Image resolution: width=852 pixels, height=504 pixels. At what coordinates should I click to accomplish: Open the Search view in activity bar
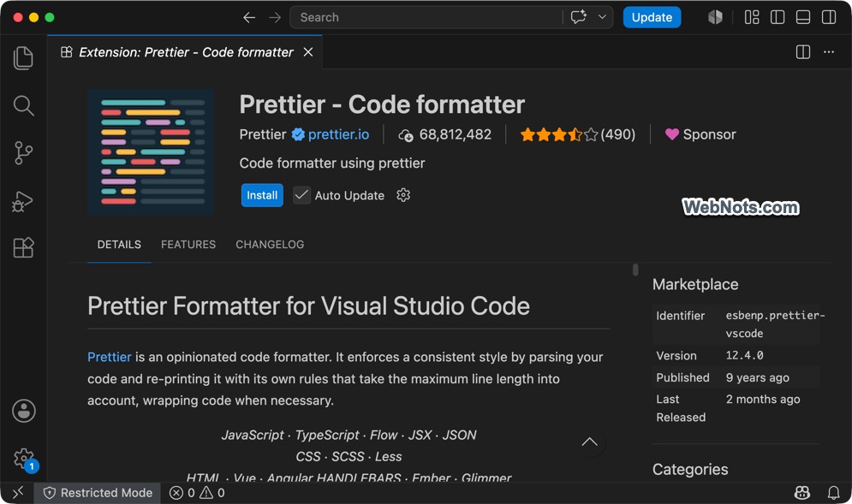pos(23,105)
